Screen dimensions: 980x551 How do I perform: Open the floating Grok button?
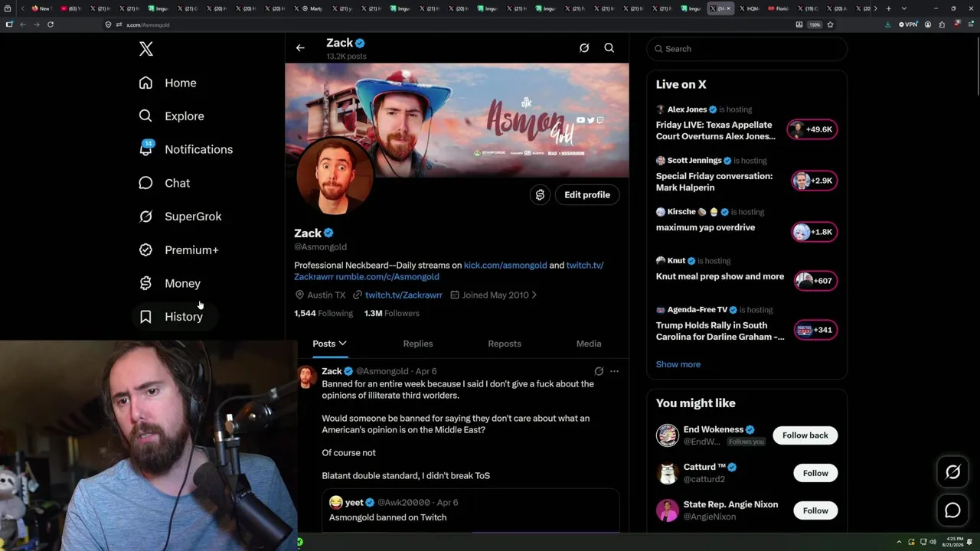click(x=952, y=472)
